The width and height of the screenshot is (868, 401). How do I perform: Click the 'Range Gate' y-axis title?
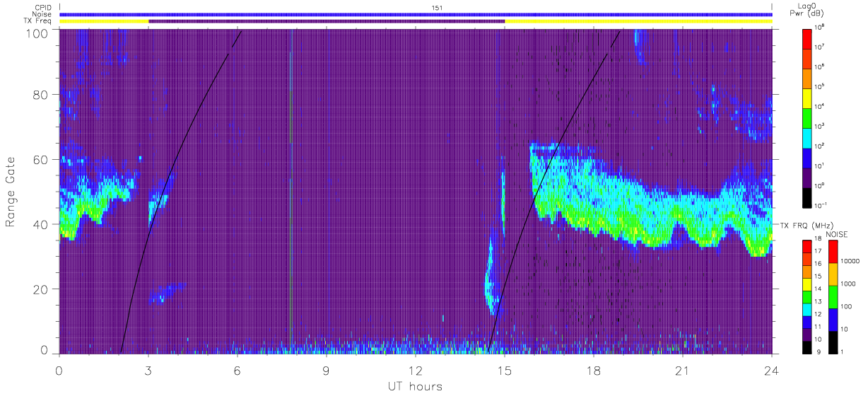click(x=11, y=191)
